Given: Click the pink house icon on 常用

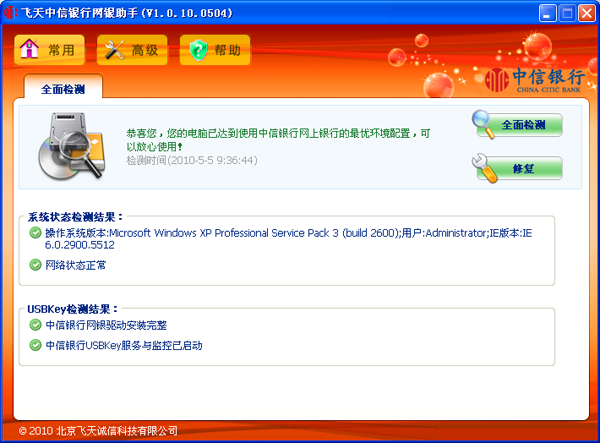Looking at the screenshot, I should pyautogui.click(x=29, y=49).
